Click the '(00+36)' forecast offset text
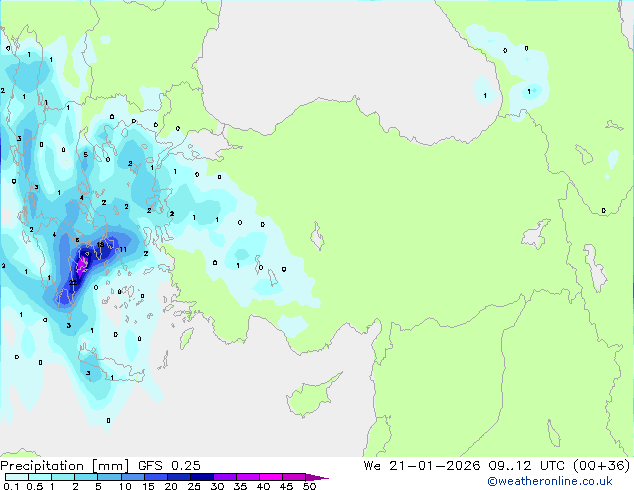Screen dimensions: 634x490 (602, 466)
